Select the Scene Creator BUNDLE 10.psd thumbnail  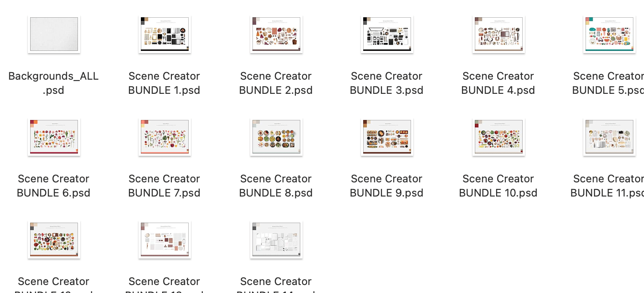[x=499, y=137]
